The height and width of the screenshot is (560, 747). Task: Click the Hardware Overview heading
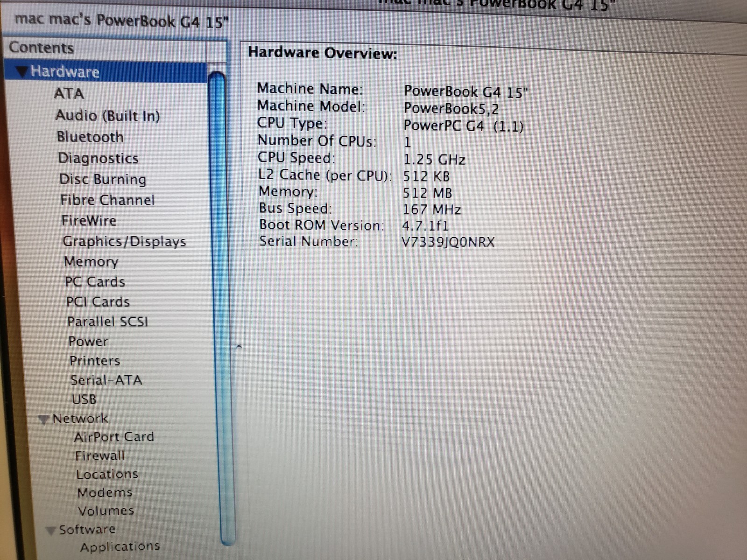323,53
